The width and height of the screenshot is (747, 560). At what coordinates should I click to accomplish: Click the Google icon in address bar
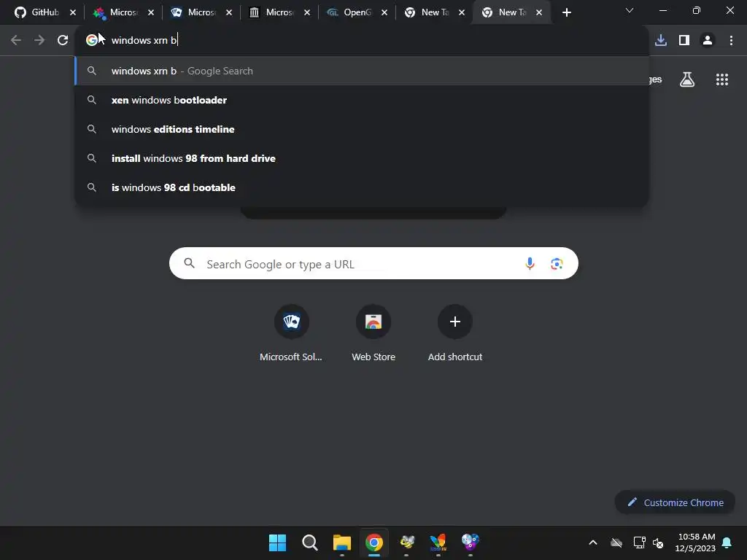(91, 40)
